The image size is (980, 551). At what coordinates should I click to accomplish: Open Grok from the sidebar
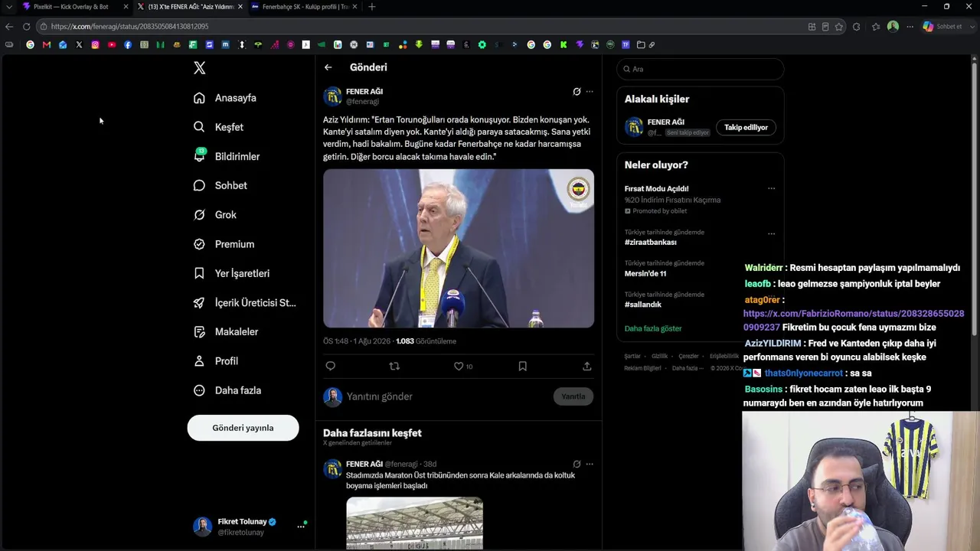[x=215, y=215]
